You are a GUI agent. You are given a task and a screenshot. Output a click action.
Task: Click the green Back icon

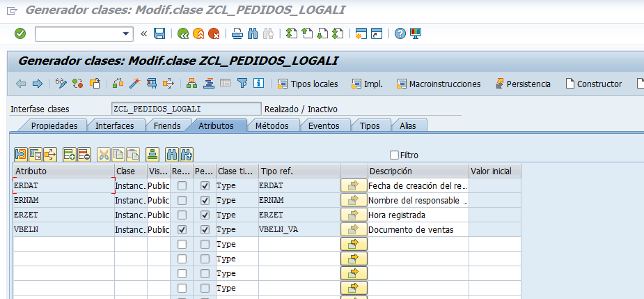point(183,33)
